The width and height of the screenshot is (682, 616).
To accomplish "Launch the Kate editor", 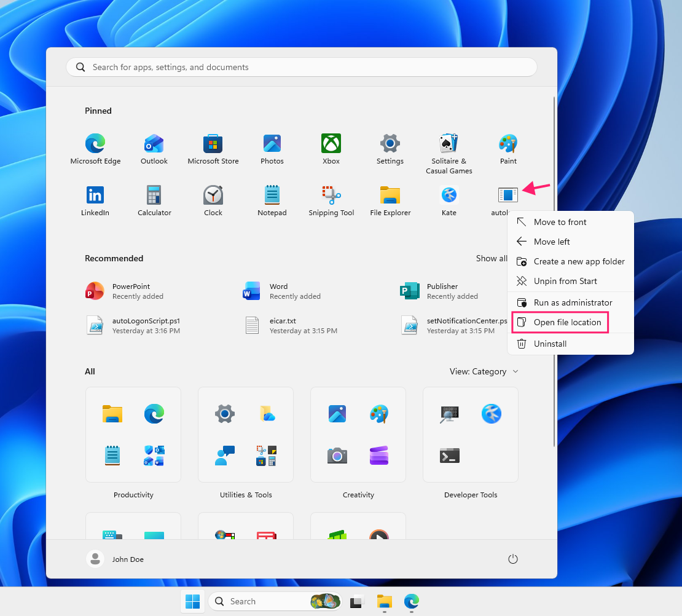I will tap(449, 200).
